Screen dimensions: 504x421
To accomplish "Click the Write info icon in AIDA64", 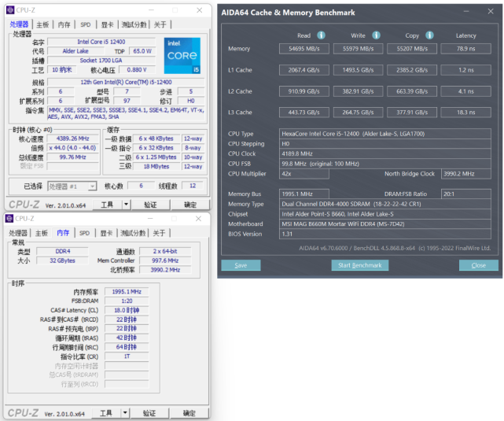I will point(376,35).
